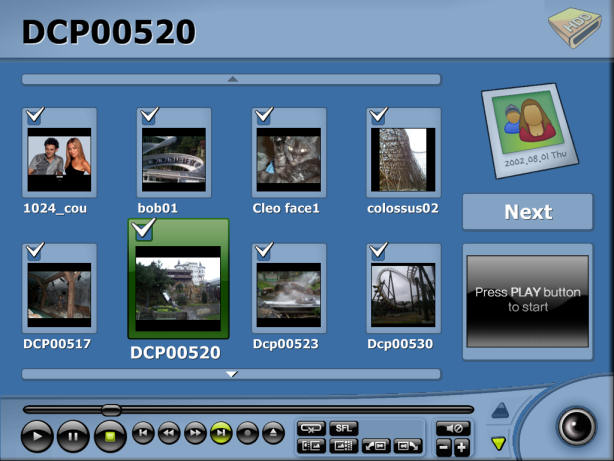Select the DCP00517 thumbnail
Viewport: 614px width, 461px height.
click(x=60, y=295)
